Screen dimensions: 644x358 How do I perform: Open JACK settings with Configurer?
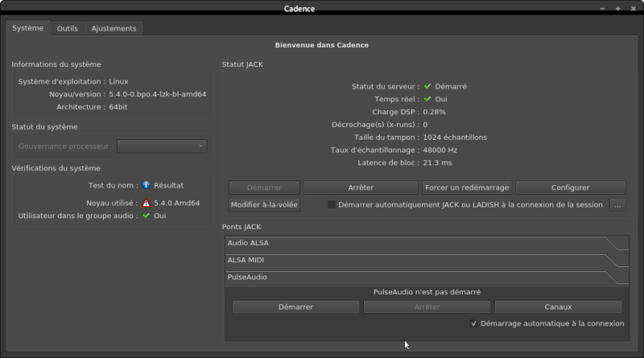click(570, 187)
